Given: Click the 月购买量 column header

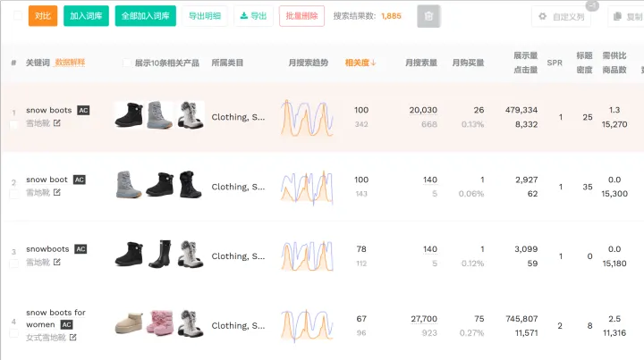Looking at the screenshot, I should click(468, 63).
